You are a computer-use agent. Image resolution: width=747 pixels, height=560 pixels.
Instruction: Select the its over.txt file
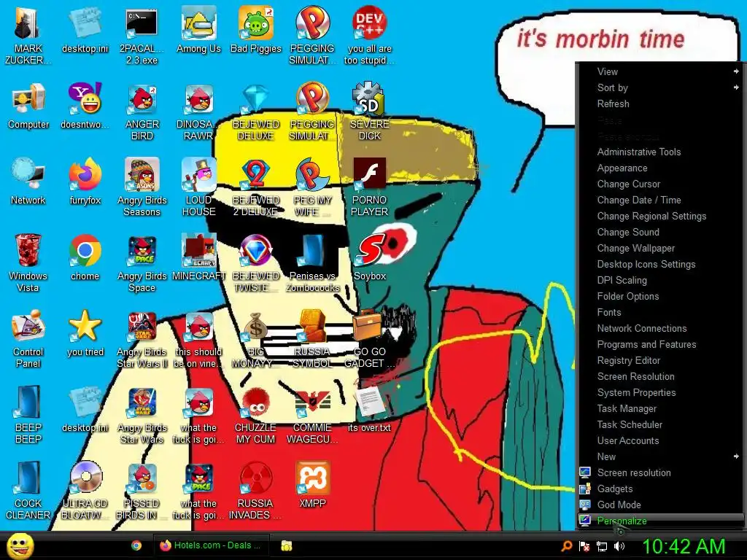(x=370, y=410)
